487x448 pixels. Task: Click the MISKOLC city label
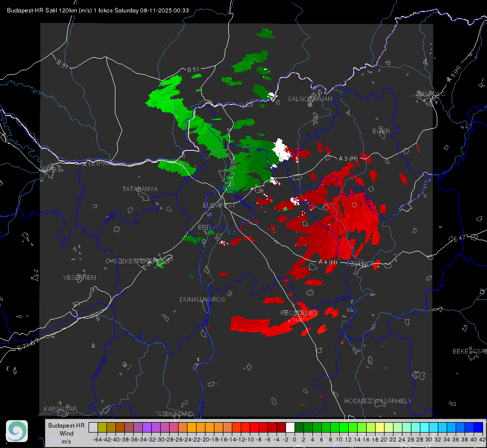(x=431, y=94)
